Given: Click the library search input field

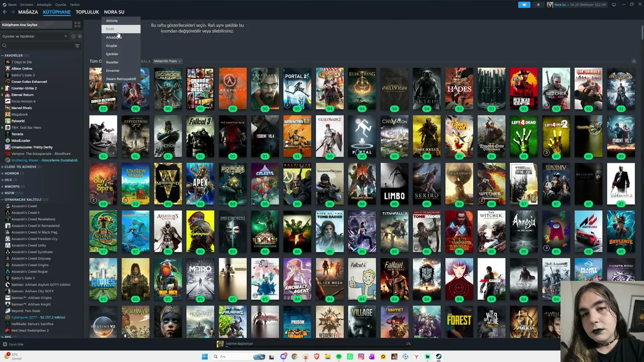Looking at the screenshot, I should [40, 46].
